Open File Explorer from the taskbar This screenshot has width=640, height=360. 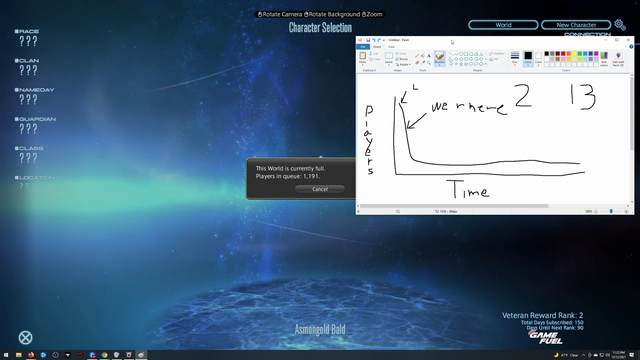pyautogui.click(x=19, y=355)
